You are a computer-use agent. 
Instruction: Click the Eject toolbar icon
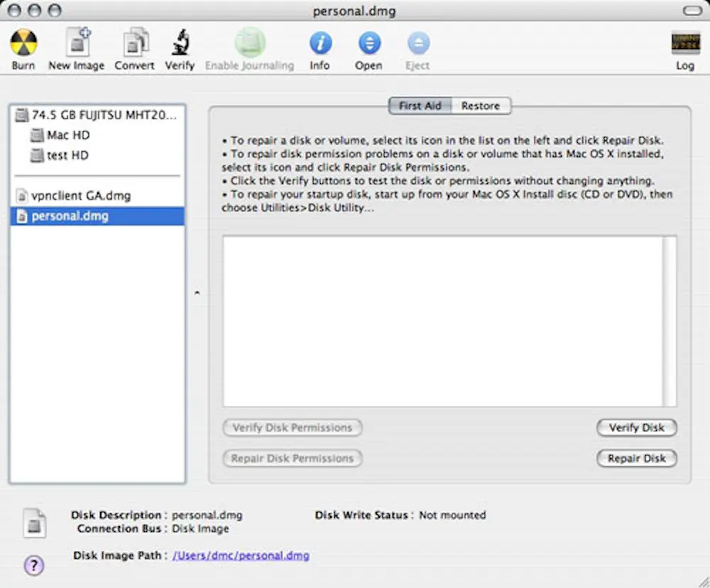pos(417,44)
